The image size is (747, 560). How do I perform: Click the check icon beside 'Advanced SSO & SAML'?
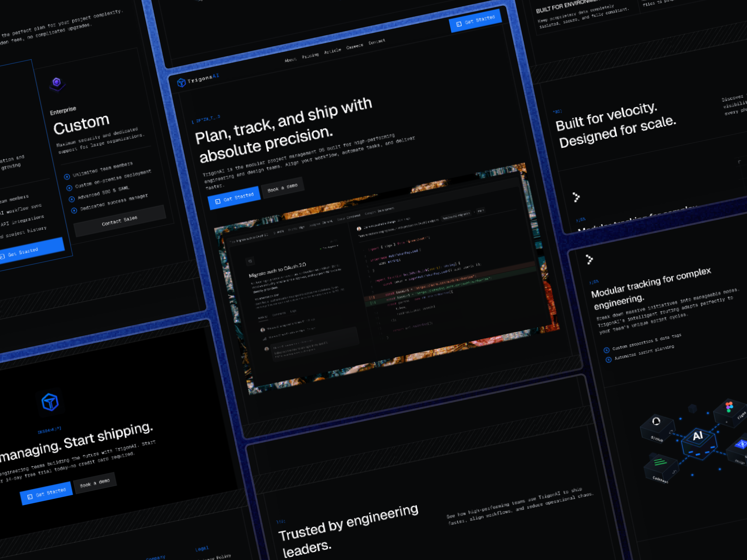click(x=72, y=199)
